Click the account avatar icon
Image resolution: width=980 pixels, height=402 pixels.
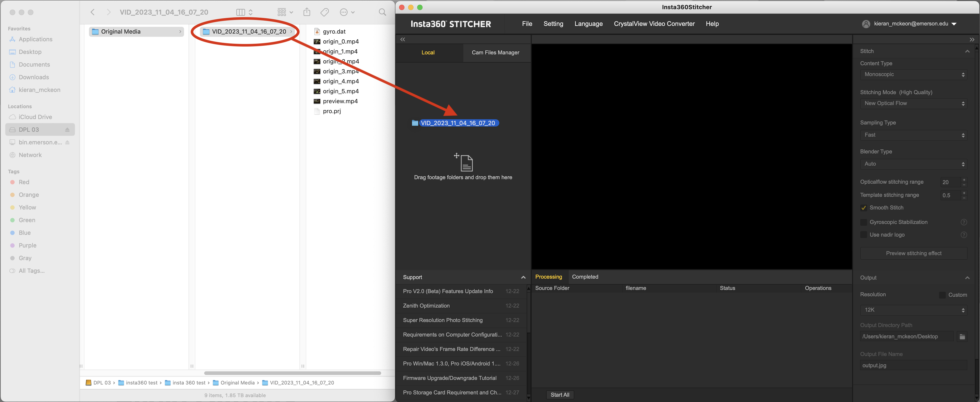point(866,24)
